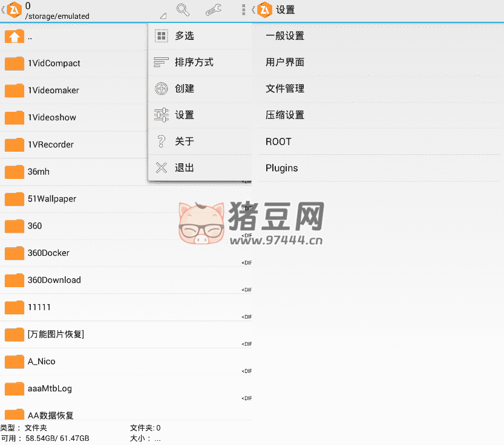
Task: Open the A_Nico folder
Action: (x=126, y=362)
